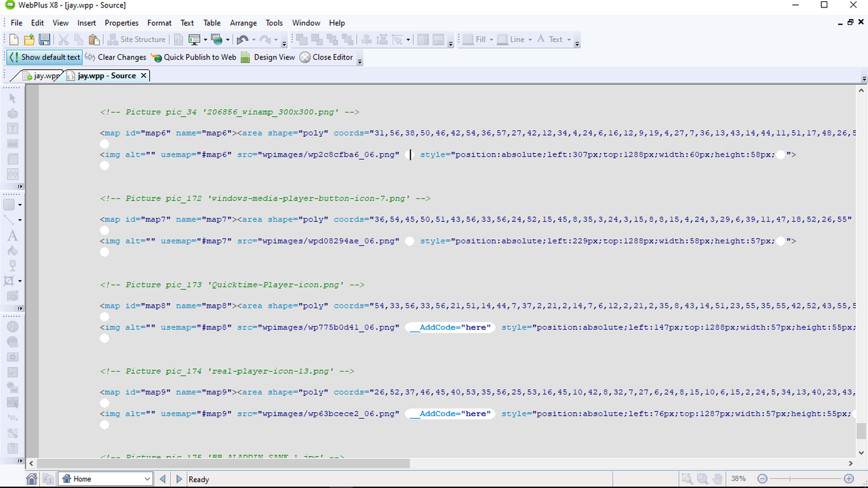Click the Home page icon in status bar
The height and width of the screenshot is (488, 868).
pyautogui.click(x=32, y=479)
